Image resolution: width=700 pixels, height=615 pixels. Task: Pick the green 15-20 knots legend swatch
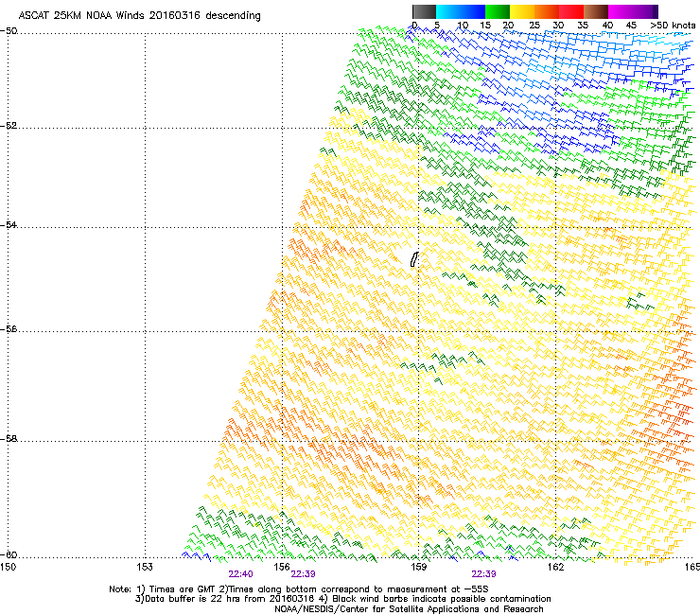pyautogui.click(x=498, y=11)
